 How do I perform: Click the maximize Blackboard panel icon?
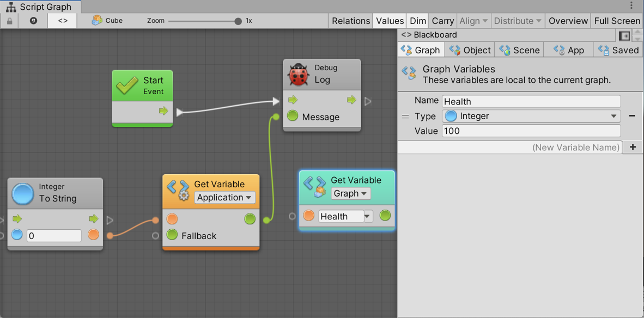coord(624,35)
